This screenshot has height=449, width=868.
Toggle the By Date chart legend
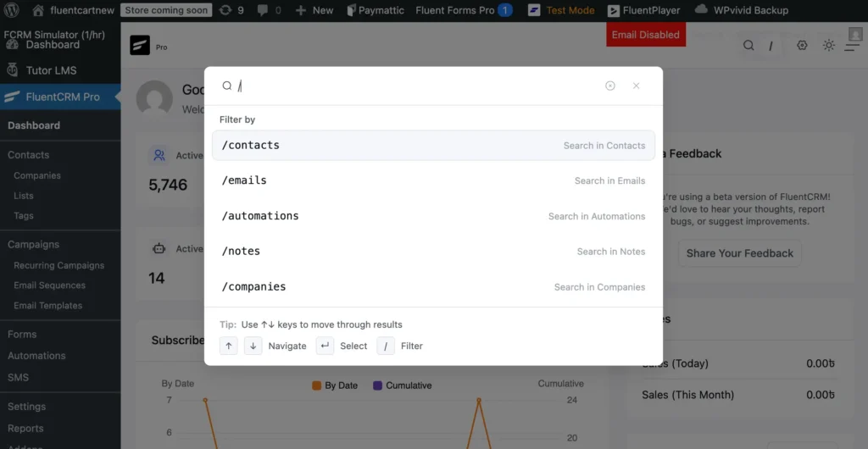coord(335,385)
